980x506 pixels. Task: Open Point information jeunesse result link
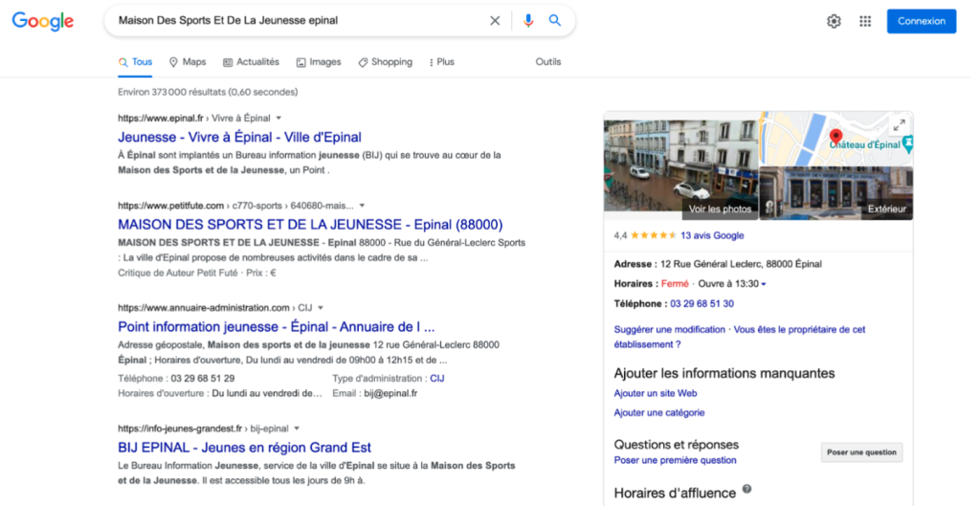pos(277,327)
